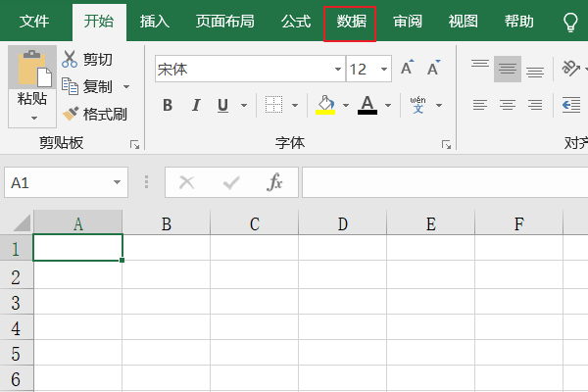Switch to the 帮助 Help tab

click(x=518, y=22)
